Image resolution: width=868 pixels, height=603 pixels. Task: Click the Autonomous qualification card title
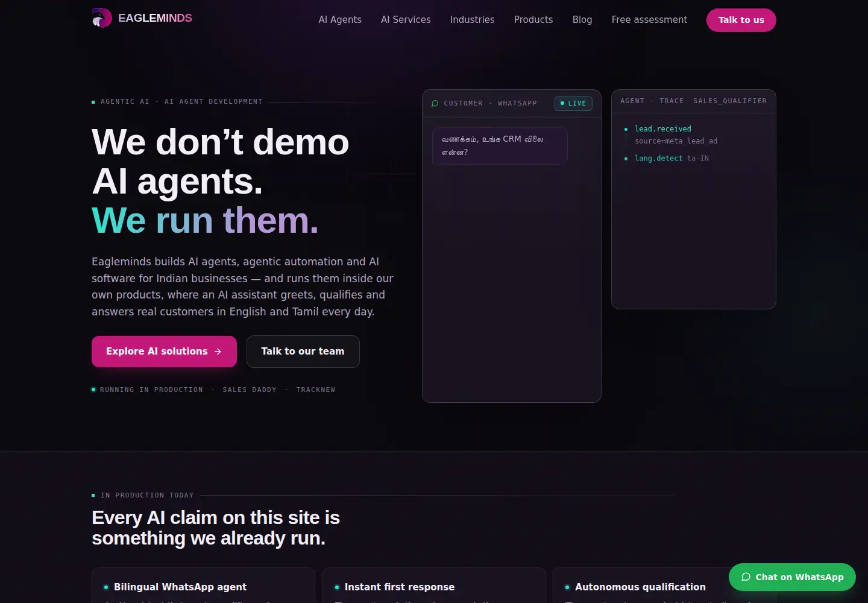point(640,587)
